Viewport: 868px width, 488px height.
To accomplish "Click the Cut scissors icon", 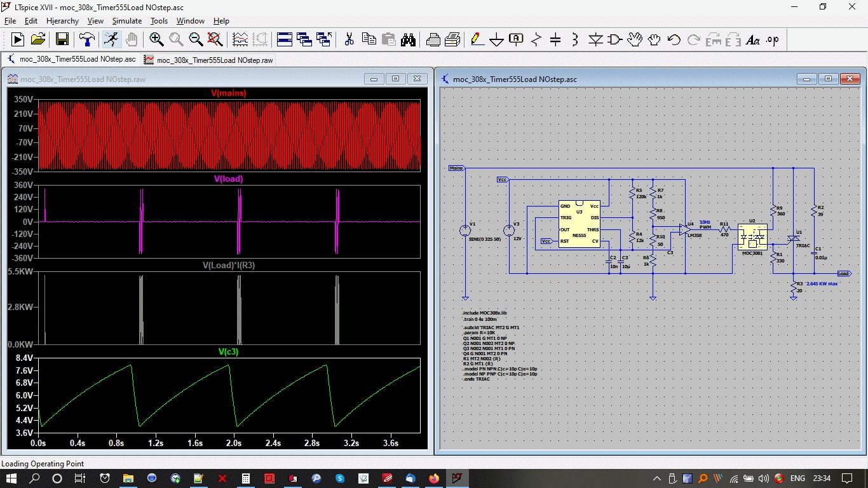I will click(x=349, y=39).
